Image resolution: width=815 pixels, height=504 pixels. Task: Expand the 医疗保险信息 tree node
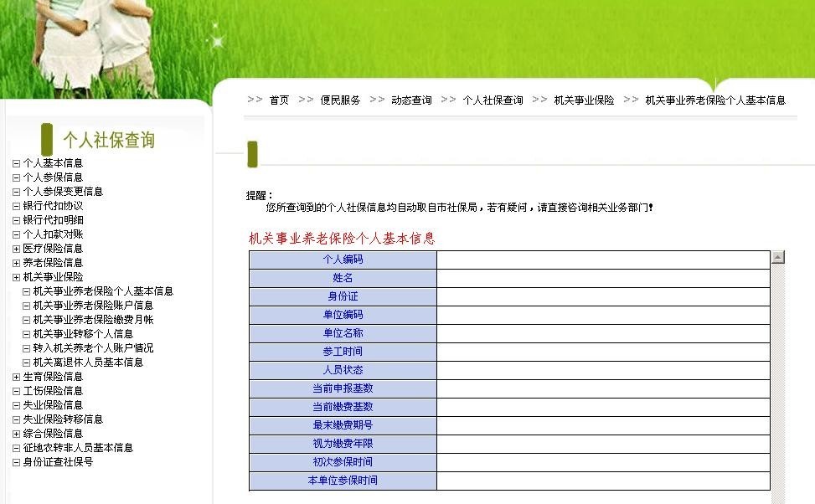(14, 246)
